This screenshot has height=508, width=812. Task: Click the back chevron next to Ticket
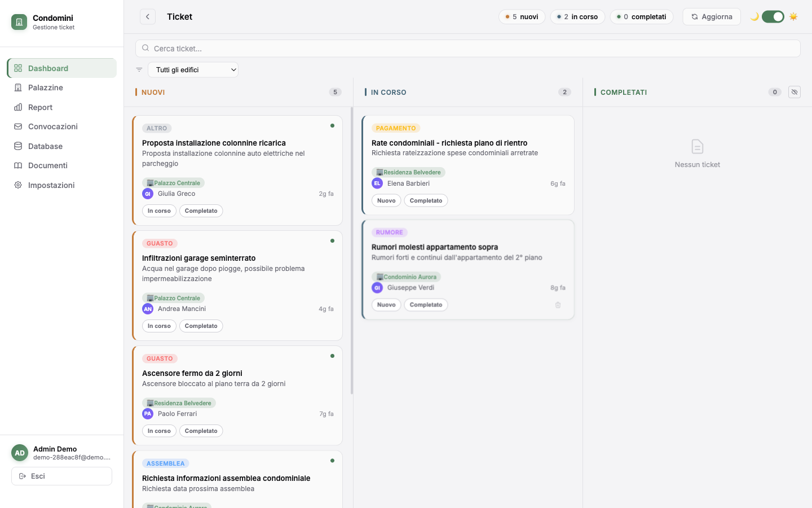pos(148,17)
